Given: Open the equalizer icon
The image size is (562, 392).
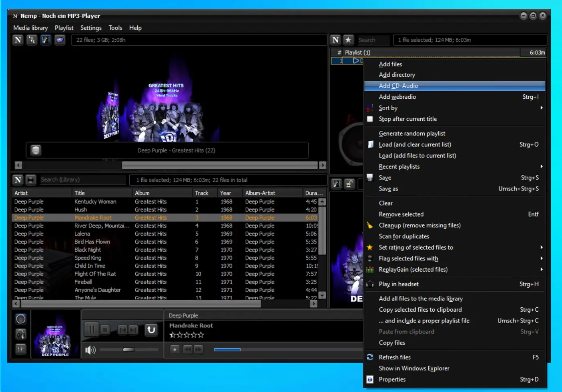Looking at the screenshot, I should [x=21, y=349].
